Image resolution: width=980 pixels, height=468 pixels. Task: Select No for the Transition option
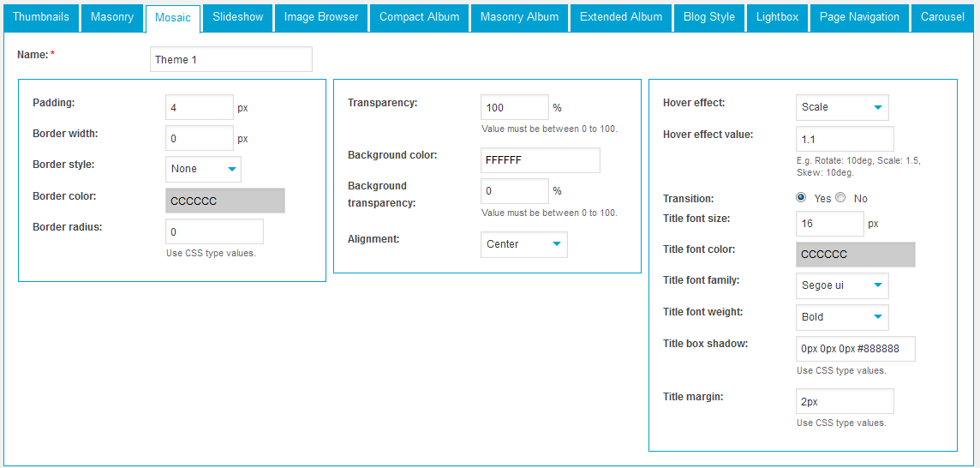[x=840, y=197]
